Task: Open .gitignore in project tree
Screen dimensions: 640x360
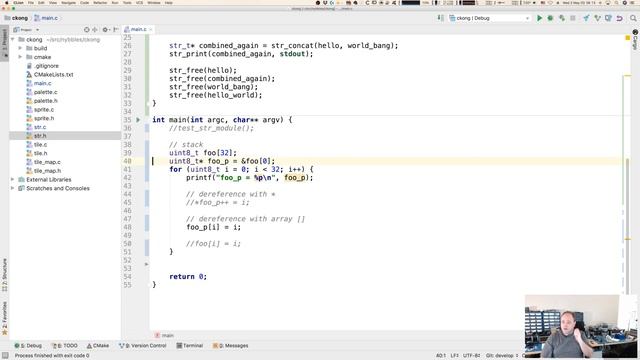Action: tap(46, 66)
